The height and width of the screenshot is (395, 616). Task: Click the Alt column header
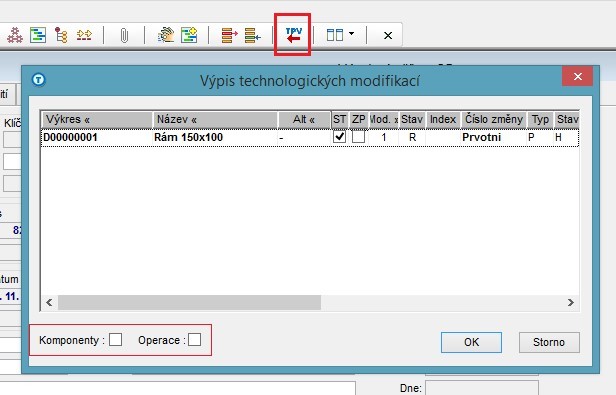pos(304,119)
